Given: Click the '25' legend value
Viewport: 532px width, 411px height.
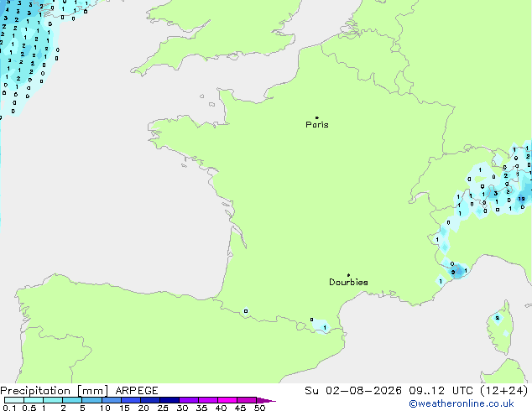Looking at the screenshot, I should coord(163,408).
